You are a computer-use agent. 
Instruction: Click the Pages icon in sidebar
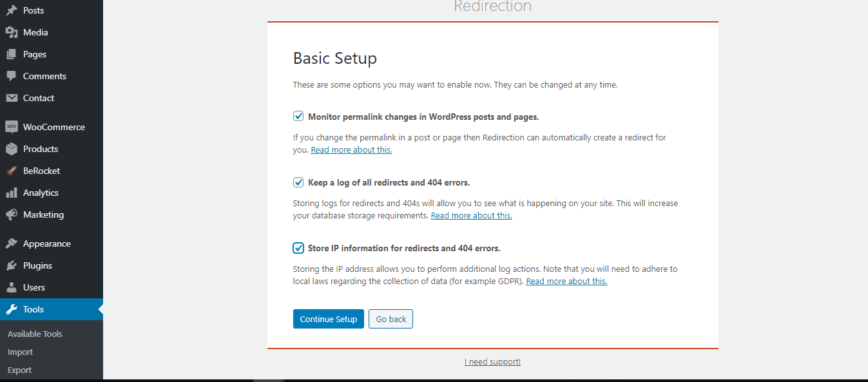[x=12, y=54]
